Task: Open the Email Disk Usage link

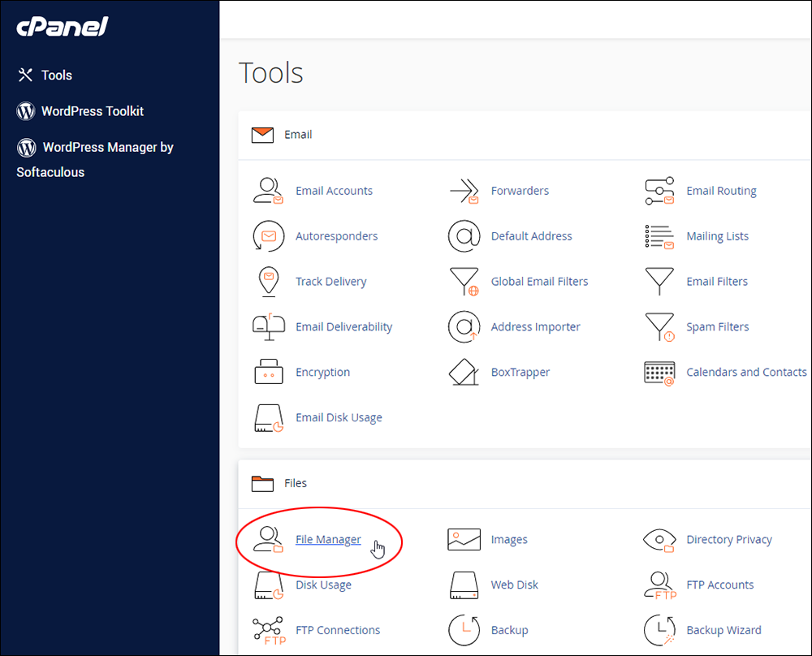Action: click(339, 418)
